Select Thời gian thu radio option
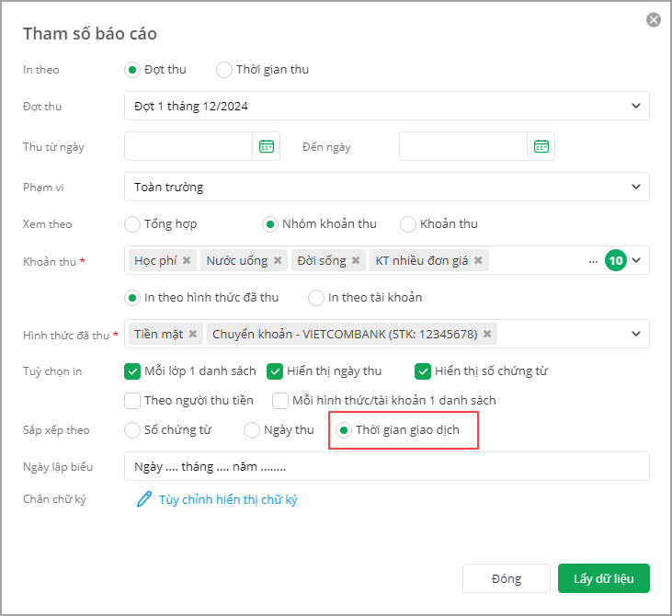Screen dimensions: 672x616 (x=224, y=70)
